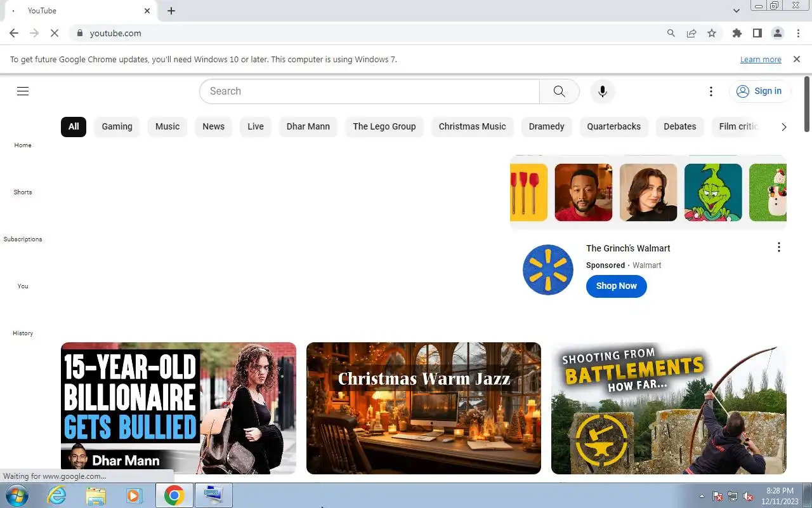The image size is (812, 508).
Task: Click the address bar zoom magnifier icon
Action: (671, 33)
